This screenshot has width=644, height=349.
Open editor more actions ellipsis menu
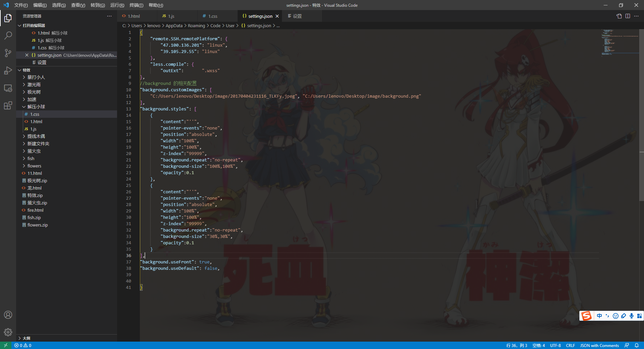tap(636, 16)
